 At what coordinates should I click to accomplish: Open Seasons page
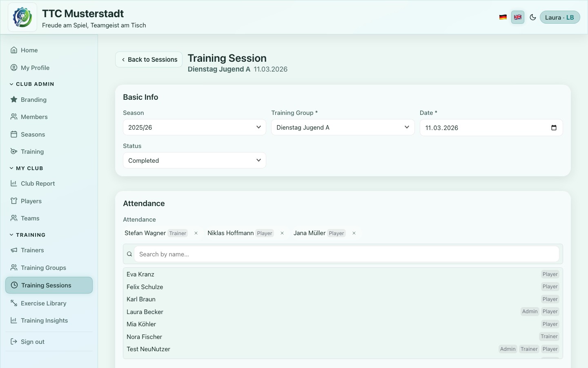49,135
